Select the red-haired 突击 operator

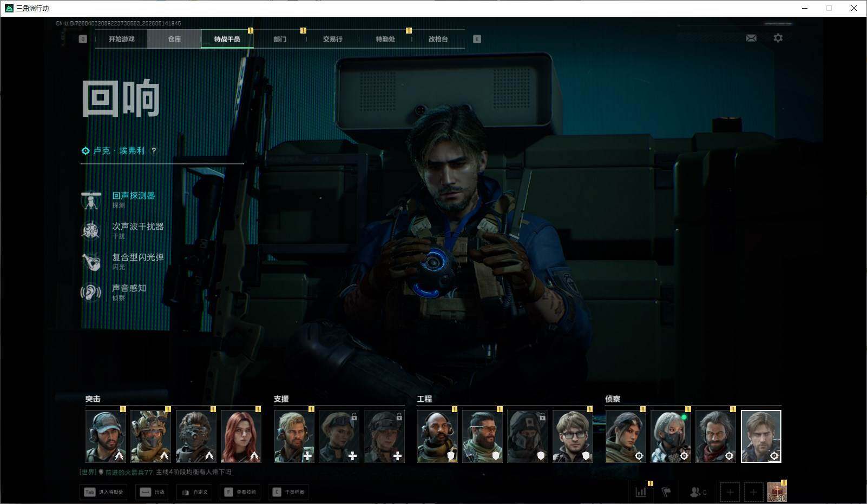point(241,436)
